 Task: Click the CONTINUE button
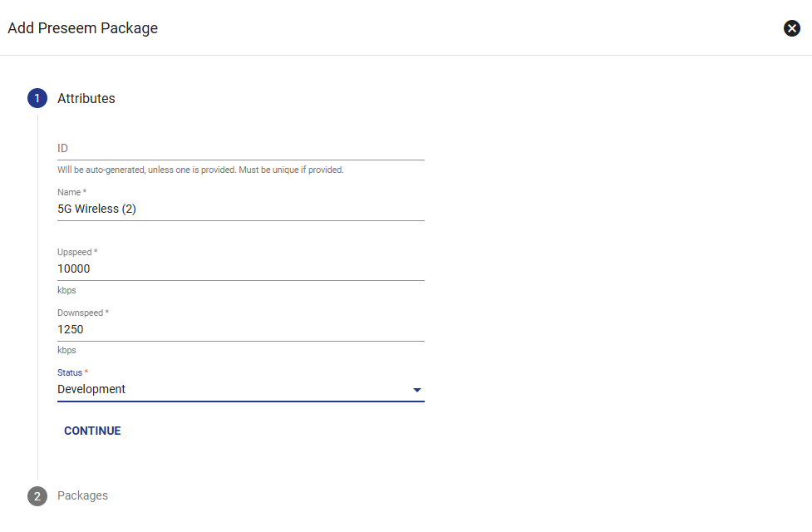click(x=92, y=431)
